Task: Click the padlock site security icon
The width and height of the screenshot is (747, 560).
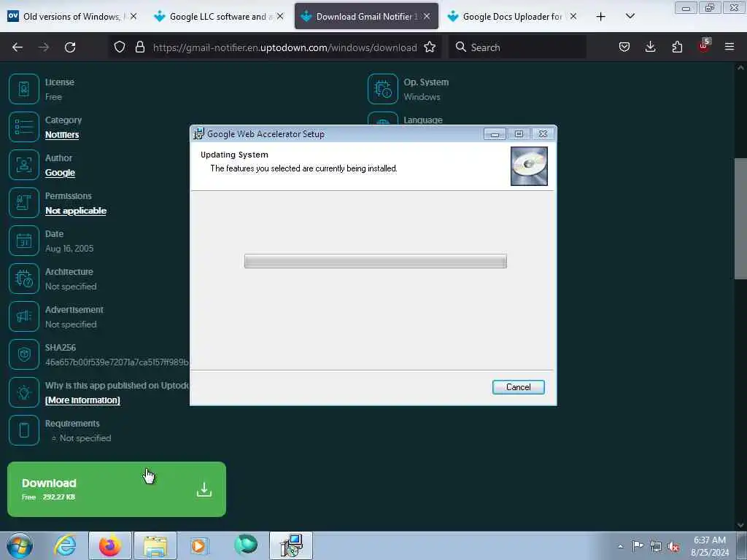Action: point(139,47)
